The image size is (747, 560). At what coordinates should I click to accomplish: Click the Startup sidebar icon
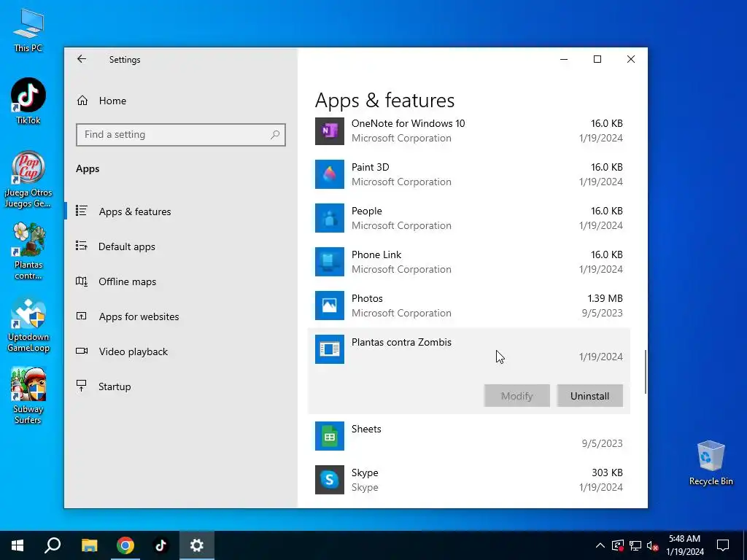82,386
